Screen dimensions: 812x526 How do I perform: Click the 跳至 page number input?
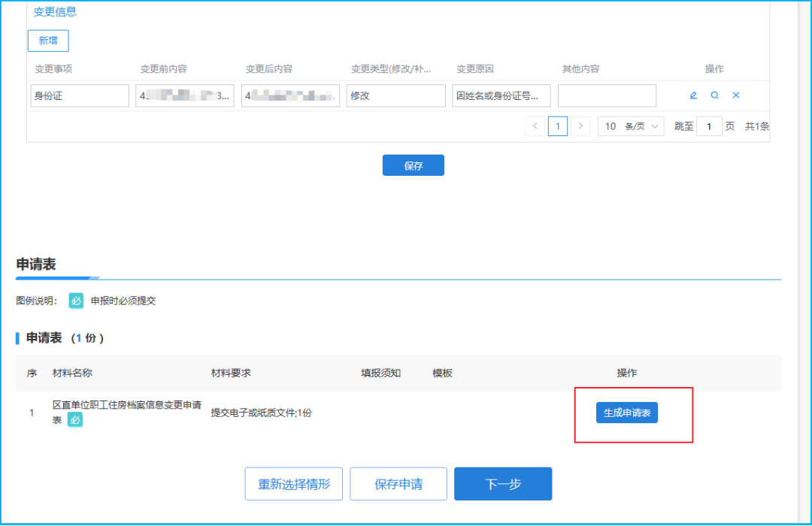point(709,126)
